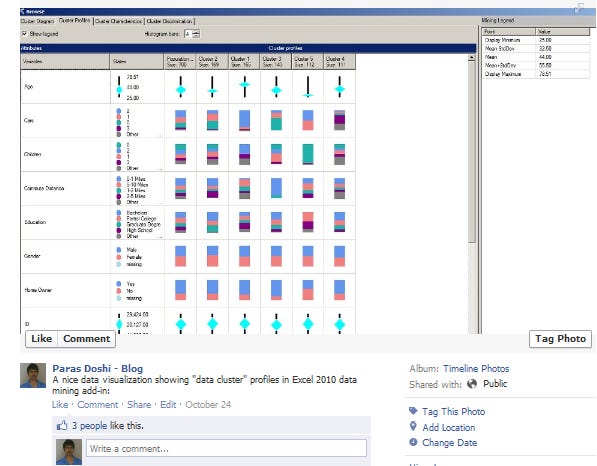
Task: Click the cluster profiles vertical scrollbar thumb
Action: coord(471,152)
